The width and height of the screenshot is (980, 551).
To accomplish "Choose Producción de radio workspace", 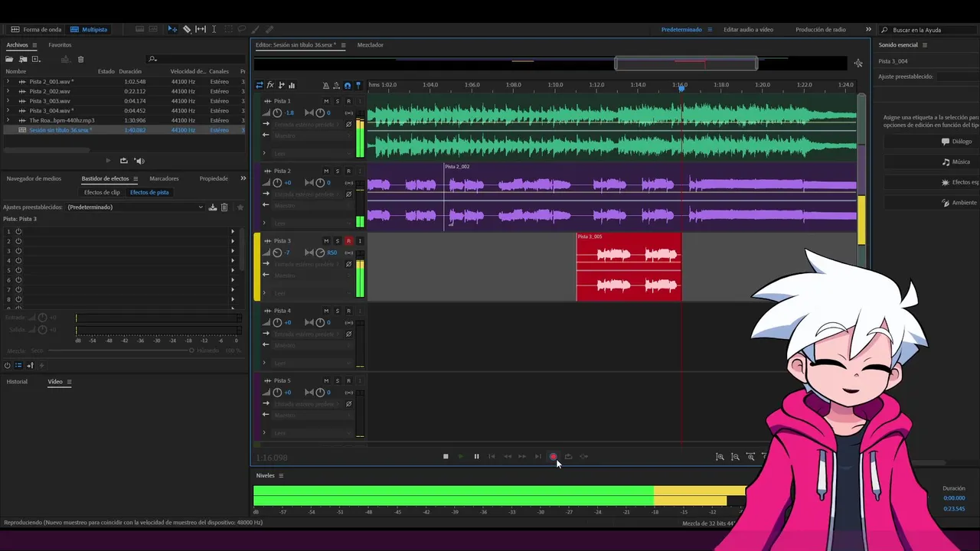I will [x=821, y=29].
